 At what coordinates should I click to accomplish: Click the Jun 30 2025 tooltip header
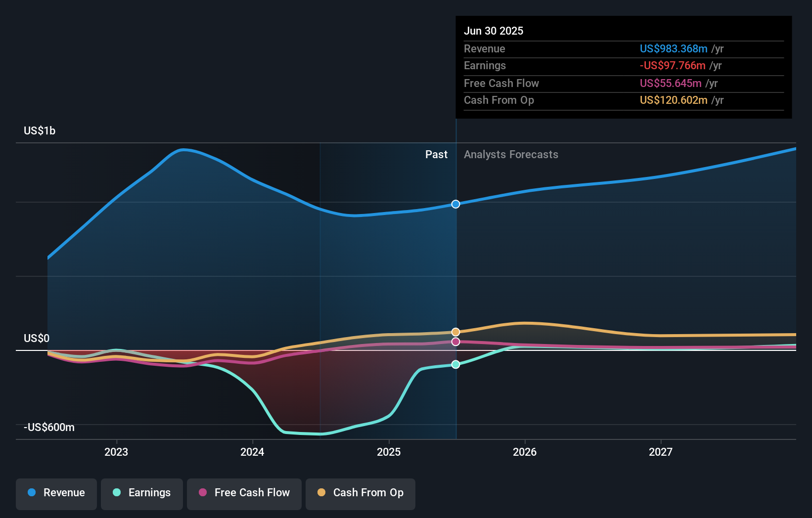[494, 31]
